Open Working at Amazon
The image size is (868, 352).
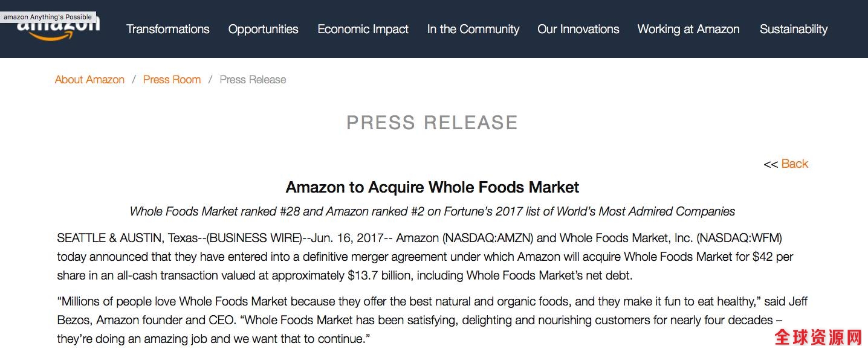688,29
